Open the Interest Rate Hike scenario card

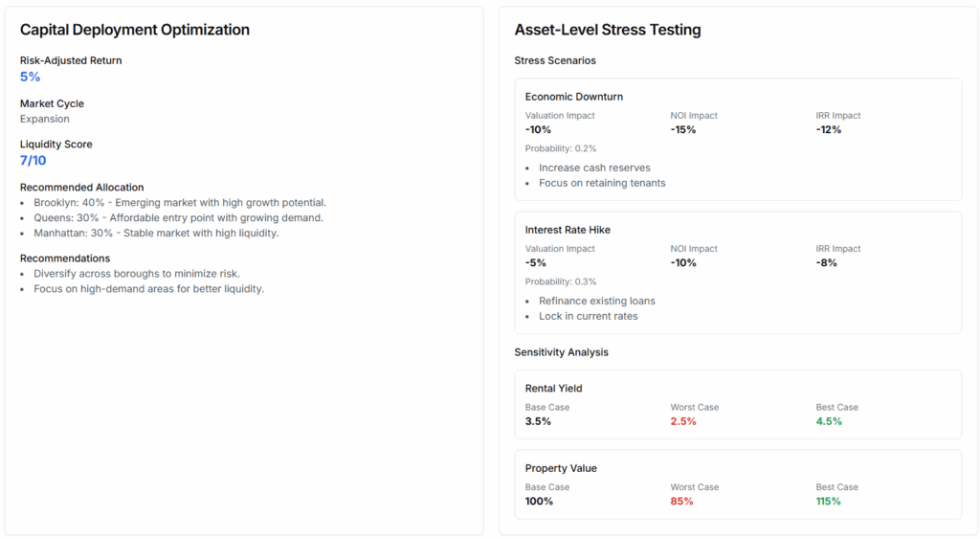pos(738,273)
